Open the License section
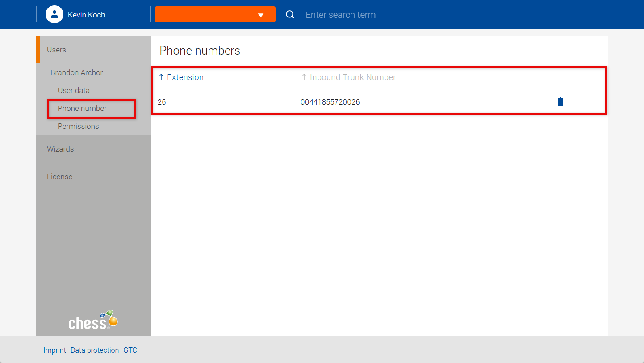 point(59,177)
